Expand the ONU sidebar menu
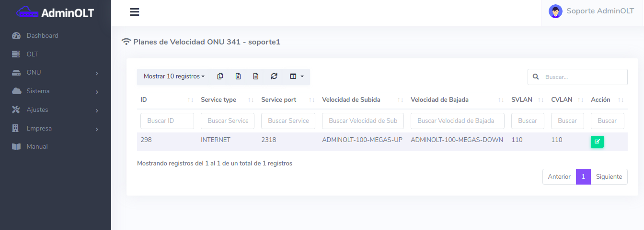Viewport: 644px width, 230px height. coord(56,73)
